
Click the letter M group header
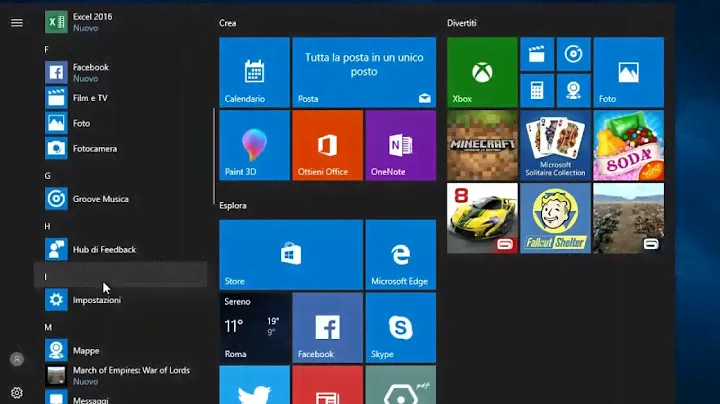pos(48,327)
